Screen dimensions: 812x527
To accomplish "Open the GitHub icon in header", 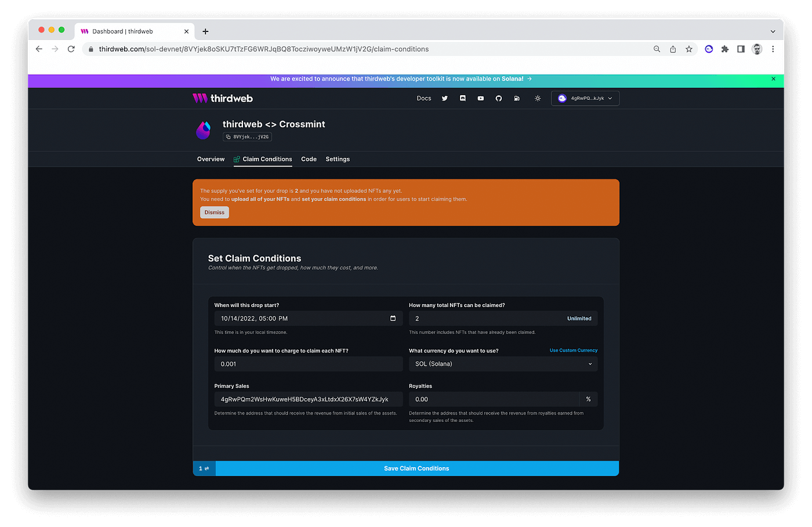I will click(499, 99).
